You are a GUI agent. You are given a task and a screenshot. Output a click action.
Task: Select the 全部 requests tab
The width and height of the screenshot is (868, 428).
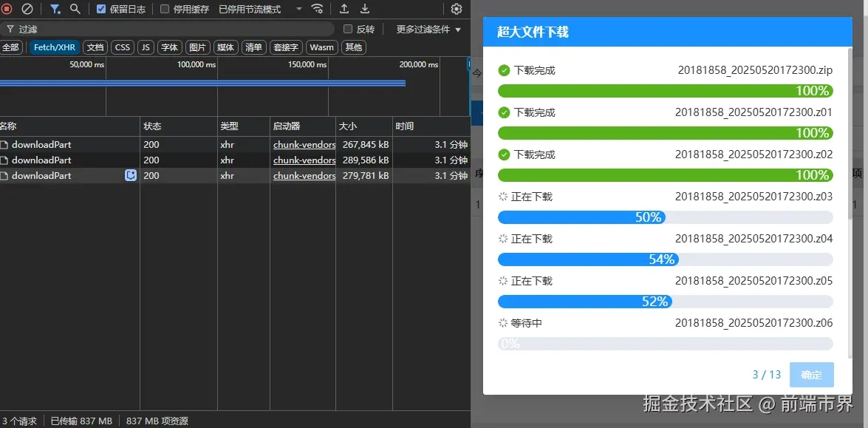click(x=12, y=47)
